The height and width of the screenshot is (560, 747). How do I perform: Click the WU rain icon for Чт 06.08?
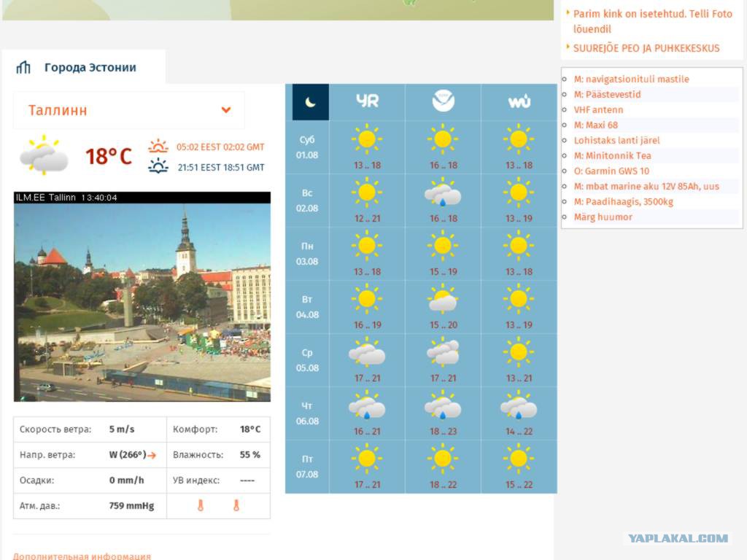pos(519,405)
